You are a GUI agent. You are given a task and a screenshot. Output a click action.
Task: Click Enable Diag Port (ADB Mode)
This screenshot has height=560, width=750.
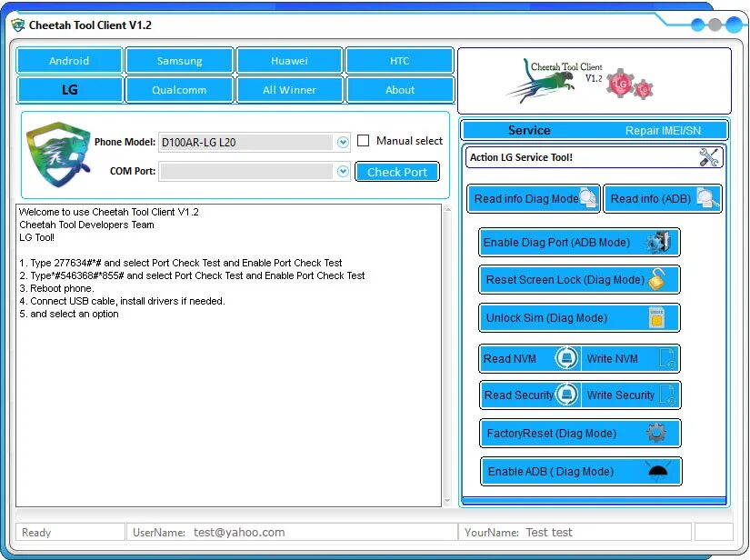[579, 242]
